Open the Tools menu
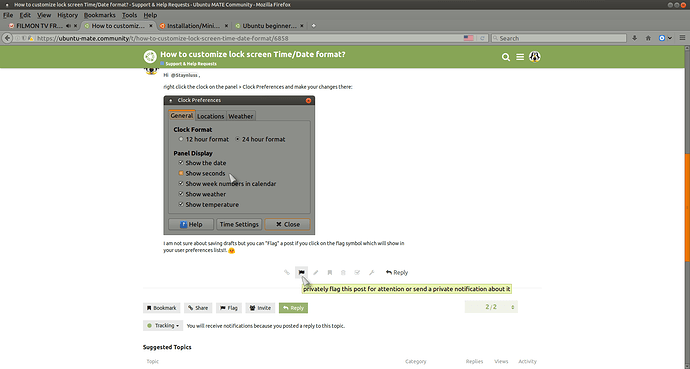Image resolution: width=690 pixels, height=369 pixels. coord(129,15)
